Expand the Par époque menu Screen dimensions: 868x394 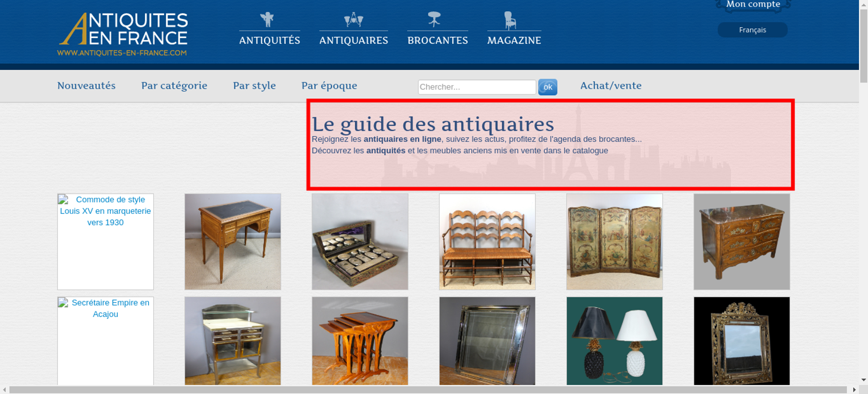[x=329, y=86]
